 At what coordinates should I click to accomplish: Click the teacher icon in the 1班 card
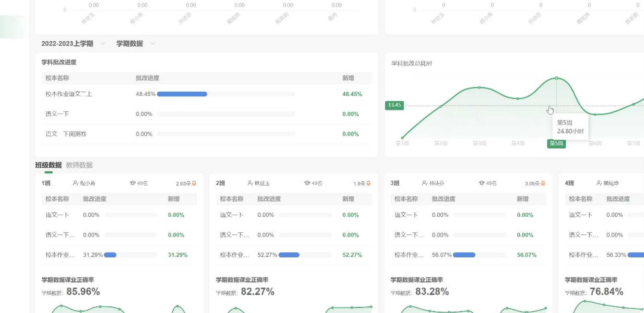pos(75,183)
